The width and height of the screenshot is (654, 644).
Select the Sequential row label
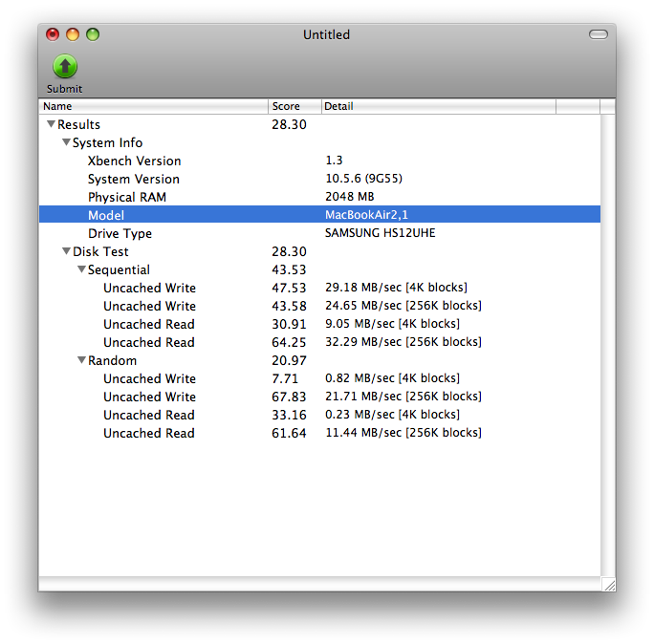pyautogui.click(x=119, y=270)
